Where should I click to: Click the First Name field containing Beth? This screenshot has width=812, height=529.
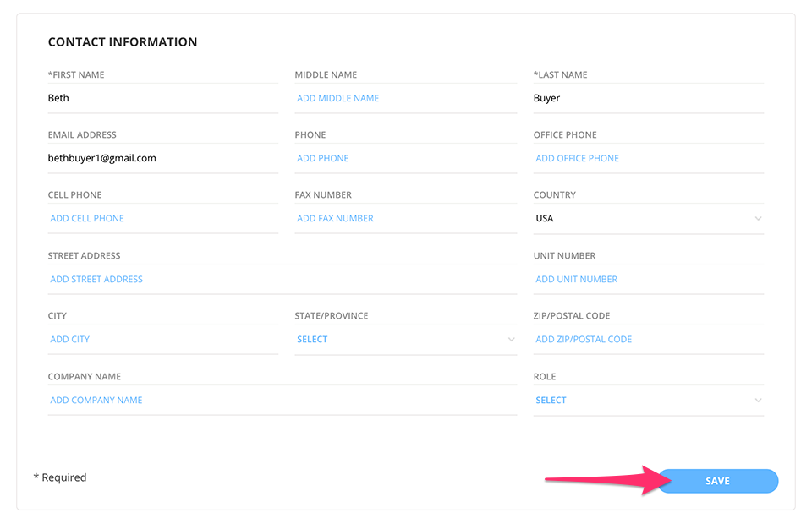point(127,97)
